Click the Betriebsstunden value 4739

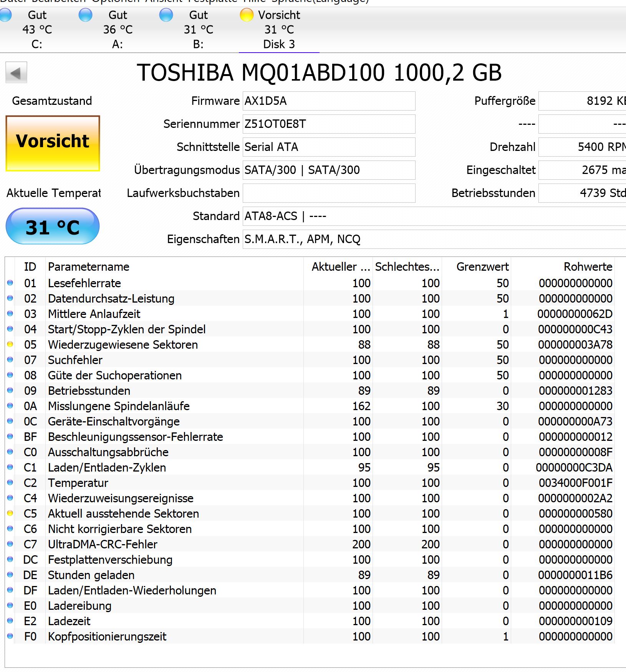pyautogui.click(x=582, y=193)
